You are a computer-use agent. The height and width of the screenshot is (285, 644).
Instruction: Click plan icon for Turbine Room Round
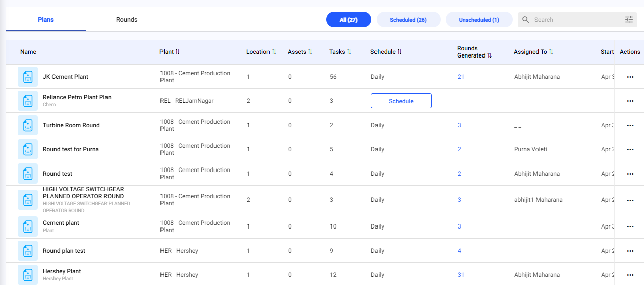(28, 125)
